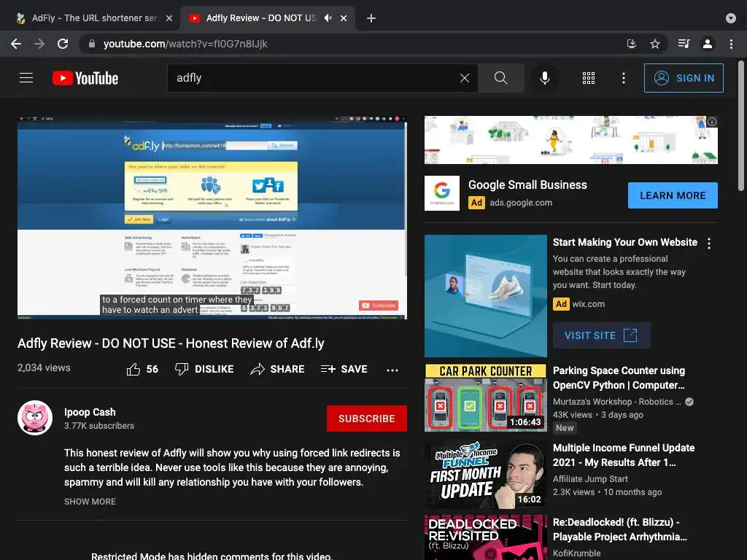747x560 pixels.
Task: Open the Wix ad thumbnail
Action: pyautogui.click(x=485, y=296)
